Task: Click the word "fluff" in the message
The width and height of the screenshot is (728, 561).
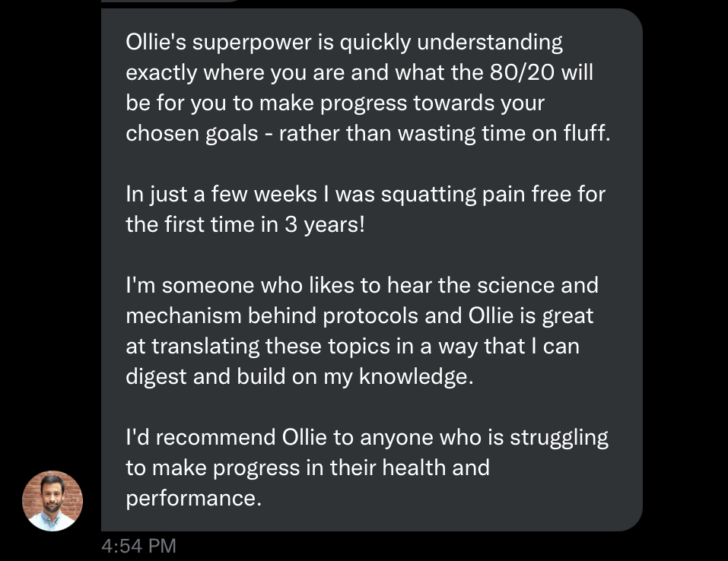Action: 585,134
